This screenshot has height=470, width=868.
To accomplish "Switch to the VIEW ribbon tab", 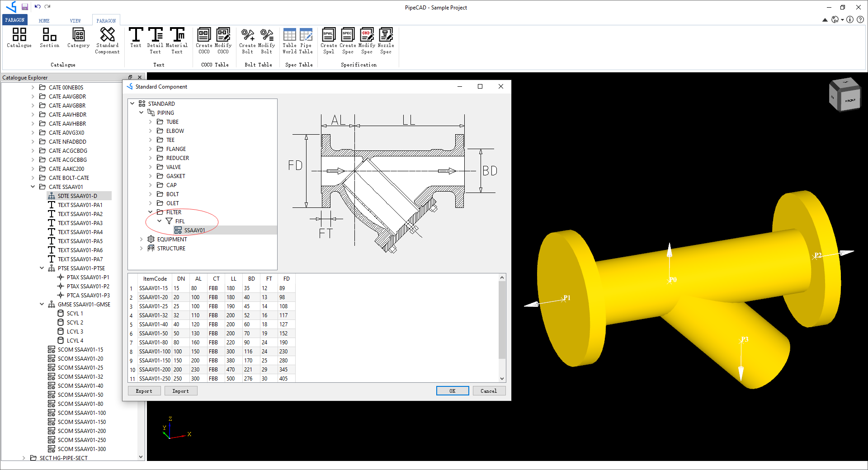I will pyautogui.click(x=75, y=20).
